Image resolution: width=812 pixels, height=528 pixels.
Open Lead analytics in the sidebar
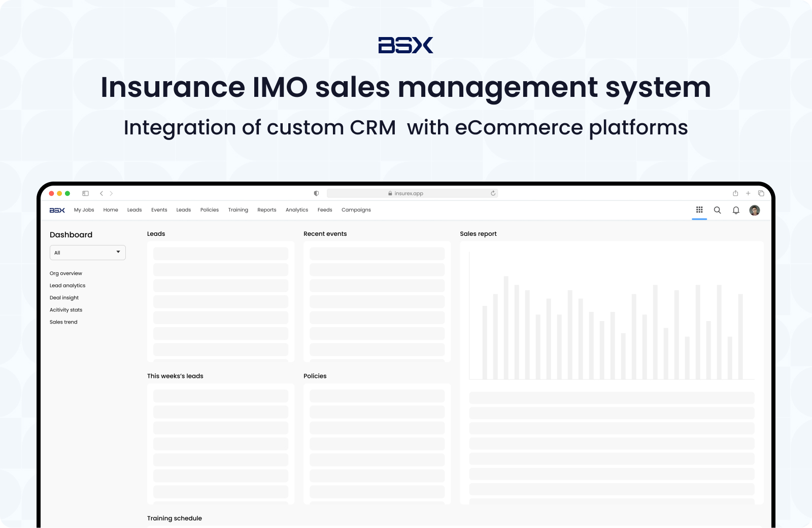(67, 286)
